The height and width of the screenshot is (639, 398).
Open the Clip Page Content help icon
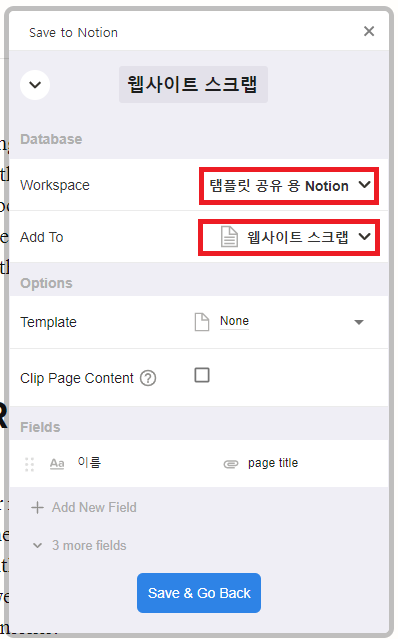[148, 378]
